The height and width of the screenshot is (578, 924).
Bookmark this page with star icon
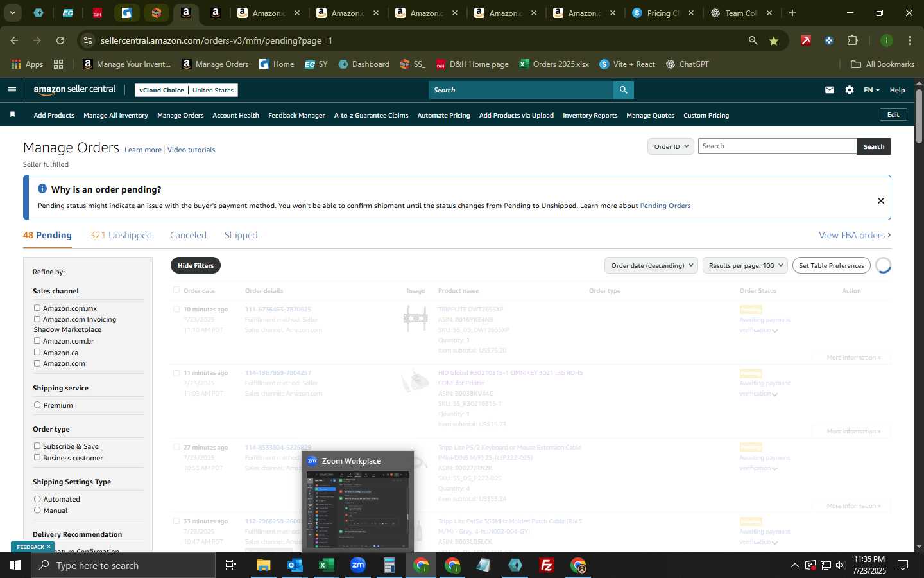[774, 40]
